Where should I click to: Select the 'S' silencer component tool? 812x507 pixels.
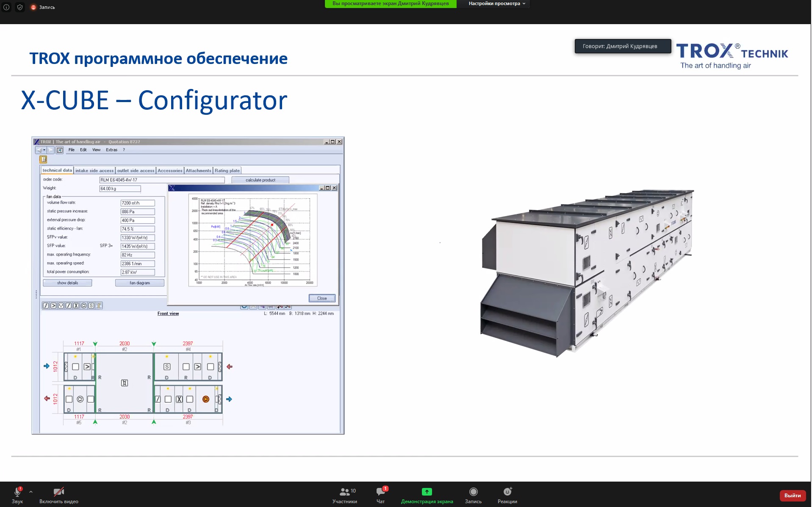pyautogui.click(x=91, y=305)
